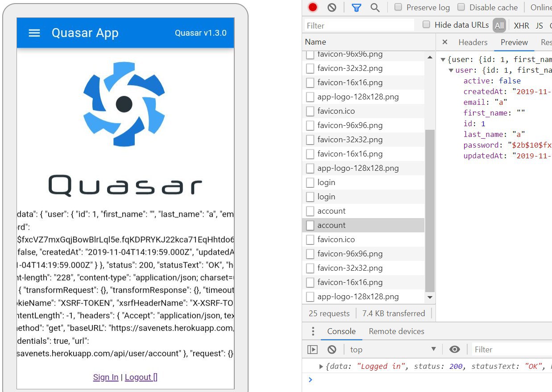
Task: Select the Preview tab
Action: (x=514, y=42)
